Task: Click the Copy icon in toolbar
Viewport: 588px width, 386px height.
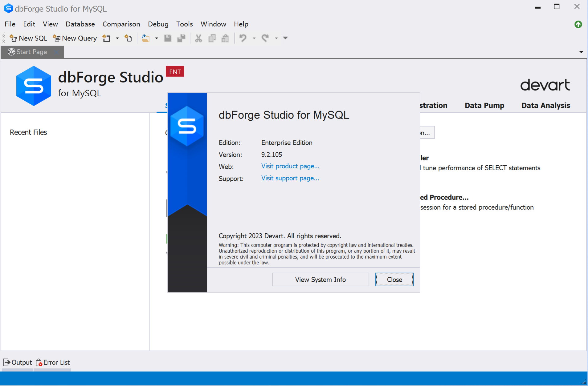Action: 212,38
